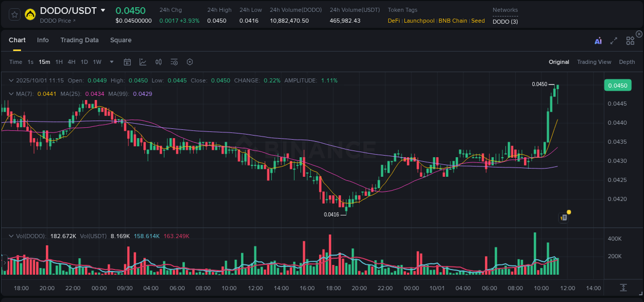Launch the AI chart analysis icon

[x=598, y=40]
